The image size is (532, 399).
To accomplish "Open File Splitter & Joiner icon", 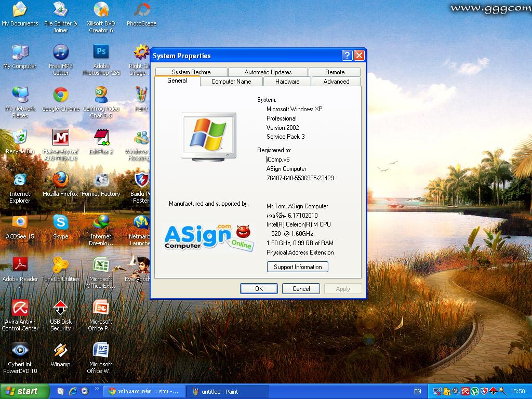I will click(x=60, y=17).
